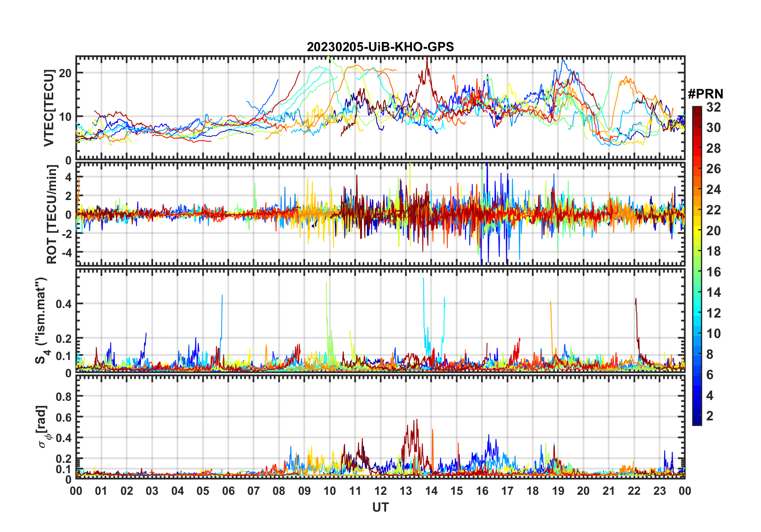Click colorbar tick label 30

[x=713, y=128]
